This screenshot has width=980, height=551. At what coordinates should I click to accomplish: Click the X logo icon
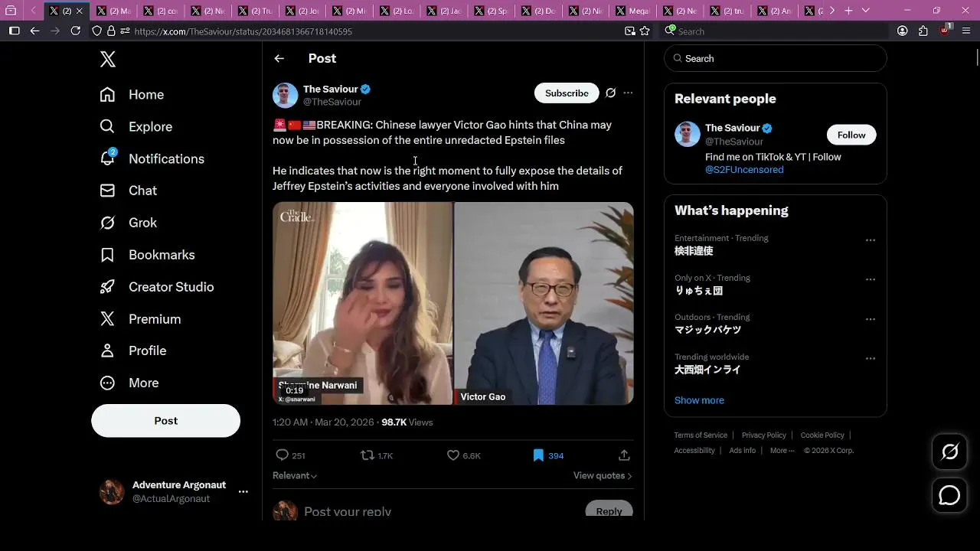point(108,59)
